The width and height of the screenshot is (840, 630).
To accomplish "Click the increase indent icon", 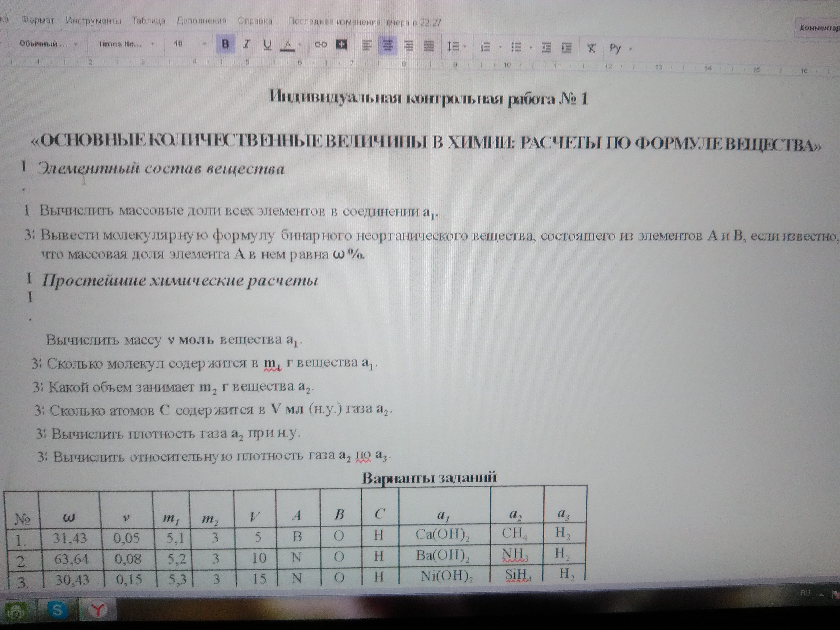I will tap(567, 48).
